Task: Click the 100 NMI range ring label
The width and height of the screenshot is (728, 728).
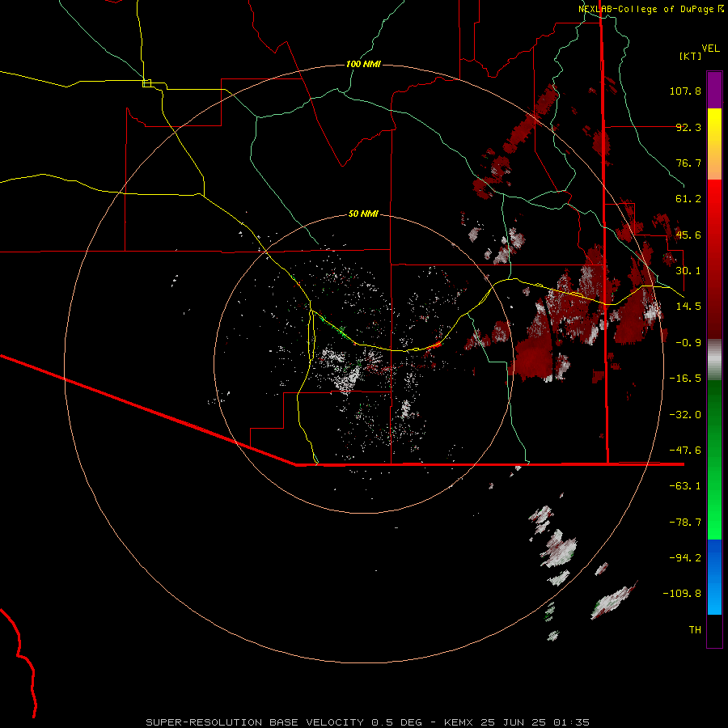Action: click(363, 64)
